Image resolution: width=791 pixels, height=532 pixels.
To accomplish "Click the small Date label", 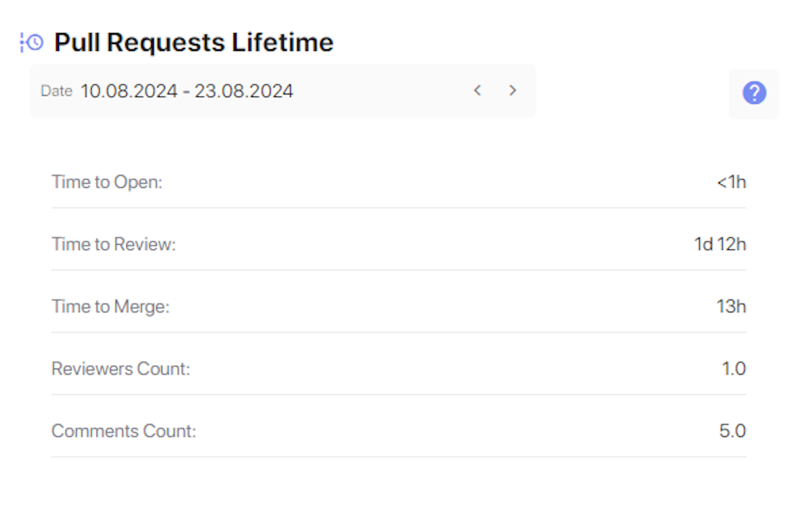I will click(x=56, y=91).
